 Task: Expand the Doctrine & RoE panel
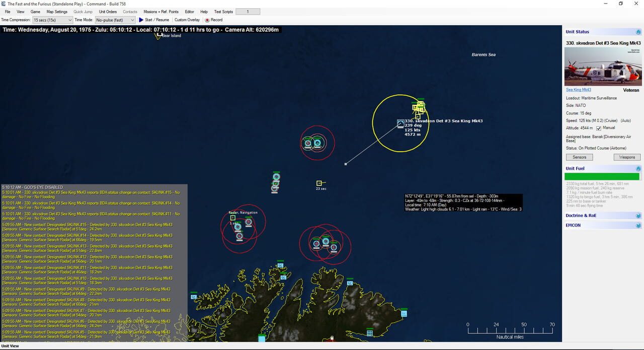[x=637, y=216]
